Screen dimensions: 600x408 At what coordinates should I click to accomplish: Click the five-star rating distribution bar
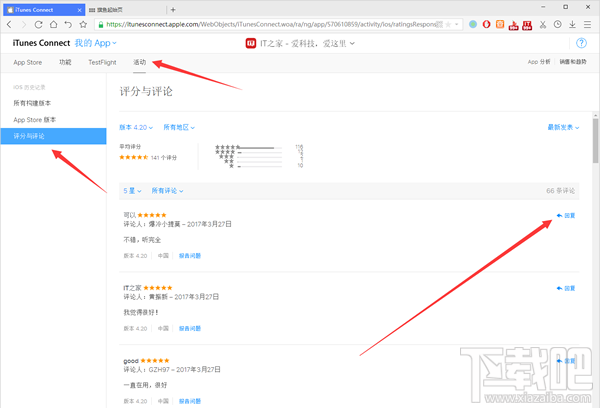260,147
